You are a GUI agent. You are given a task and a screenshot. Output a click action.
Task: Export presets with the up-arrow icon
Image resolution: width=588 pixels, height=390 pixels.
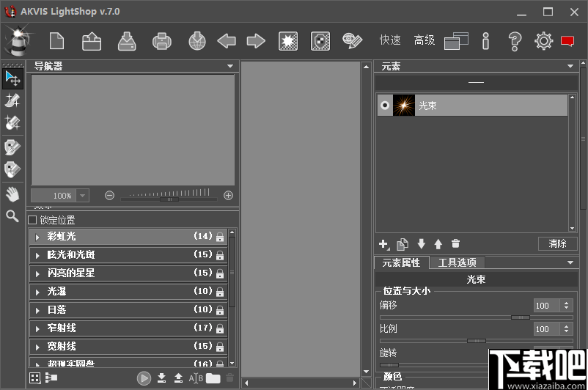[178, 378]
